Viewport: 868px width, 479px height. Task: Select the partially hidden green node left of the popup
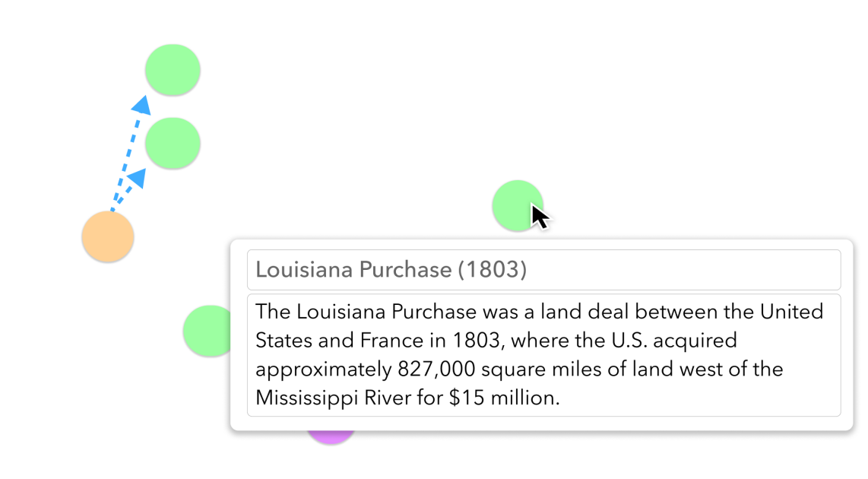pyautogui.click(x=205, y=331)
